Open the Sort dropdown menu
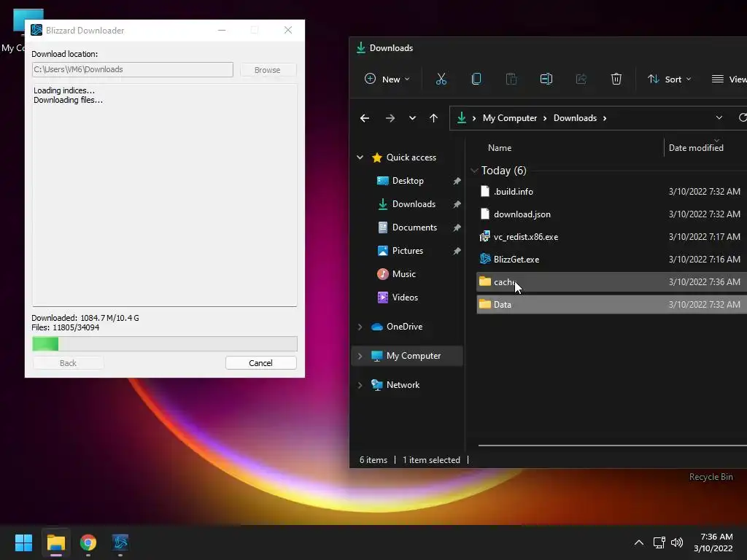The width and height of the screenshot is (747, 560). coord(670,79)
